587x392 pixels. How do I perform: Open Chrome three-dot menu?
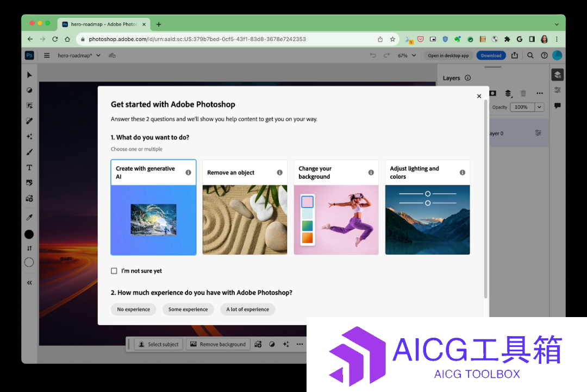coord(557,39)
